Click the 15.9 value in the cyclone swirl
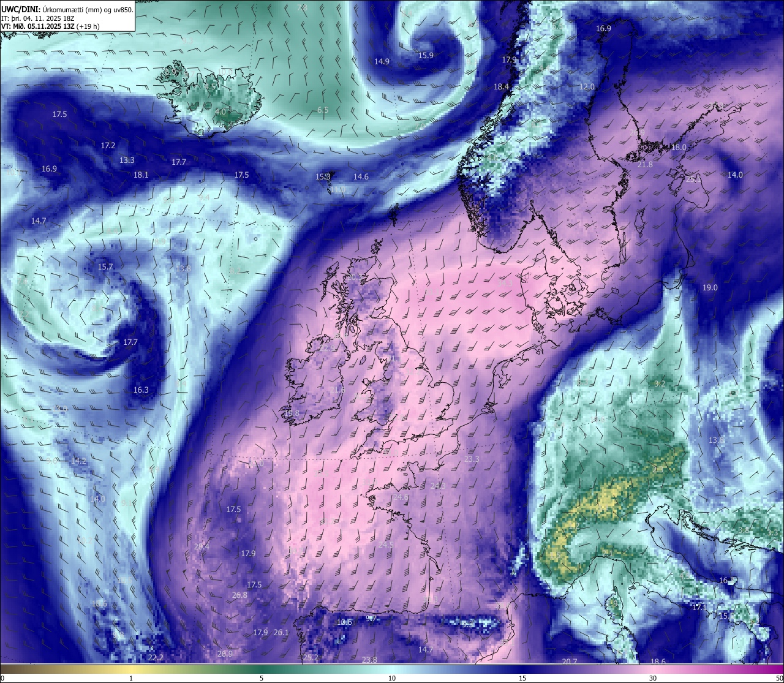Screen dimensions: 784x683 426,55
